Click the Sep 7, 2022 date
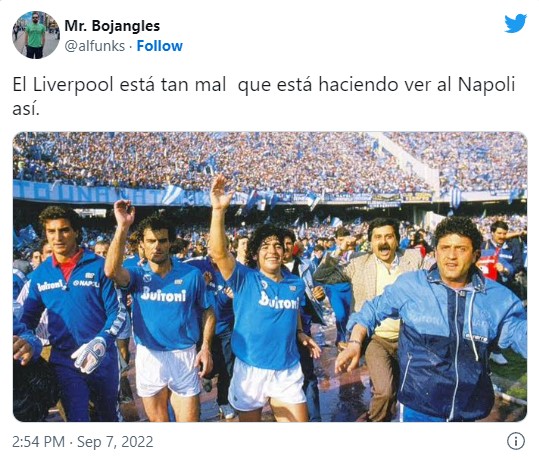Viewport: 539px width, 461px height. 115,442
